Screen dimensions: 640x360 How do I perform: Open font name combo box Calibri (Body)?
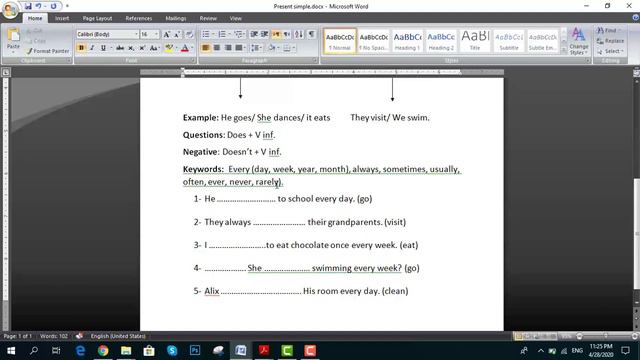pyautogui.click(x=107, y=34)
